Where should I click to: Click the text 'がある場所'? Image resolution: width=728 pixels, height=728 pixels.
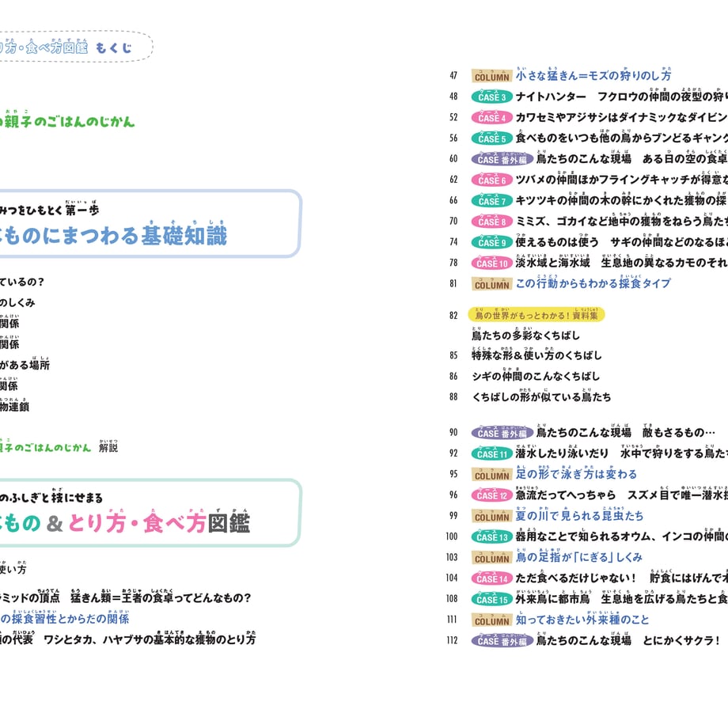point(25,365)
